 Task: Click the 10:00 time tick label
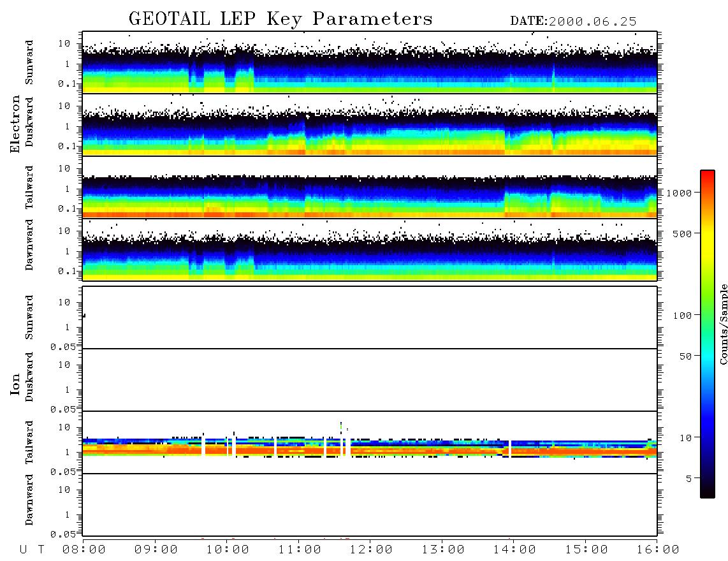point(228,550)
